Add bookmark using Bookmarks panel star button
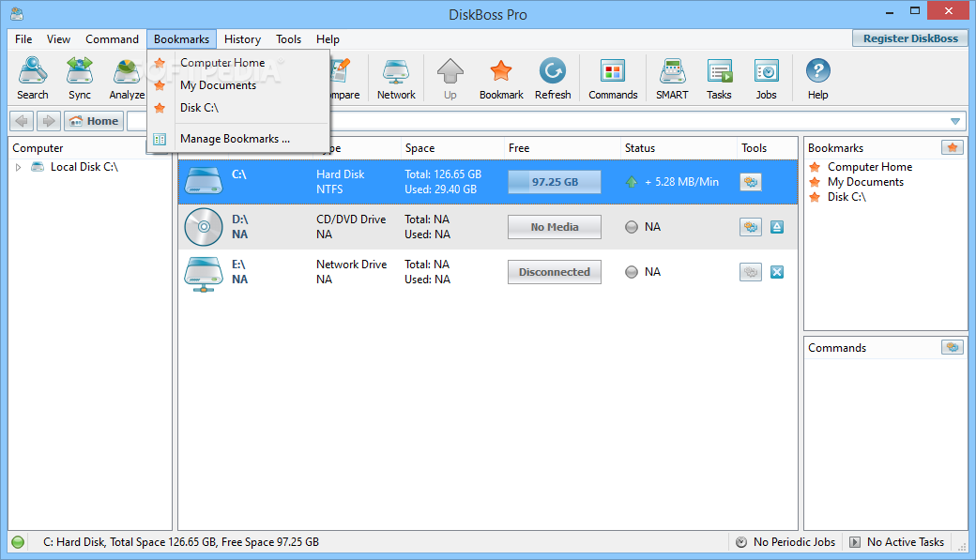 (x=953, y=147)
